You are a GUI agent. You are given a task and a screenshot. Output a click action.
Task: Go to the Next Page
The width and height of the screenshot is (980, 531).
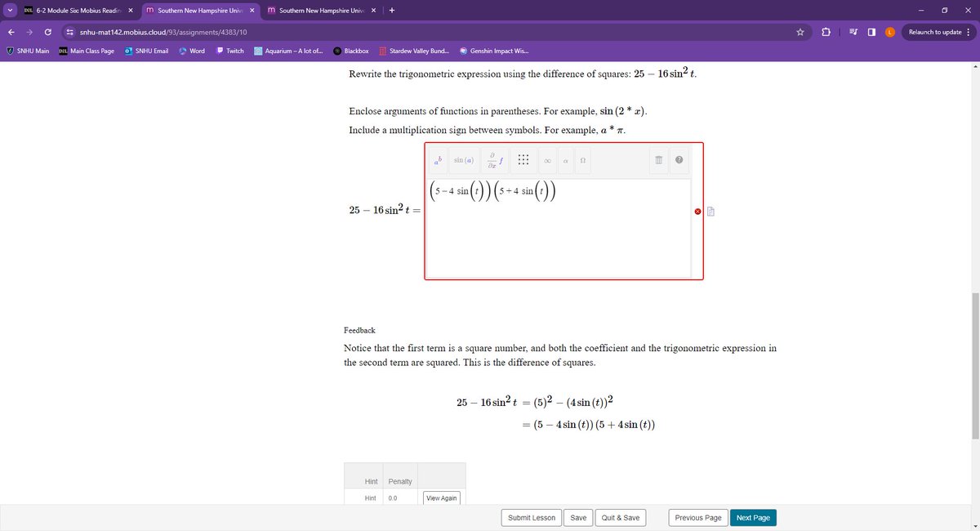753,518
